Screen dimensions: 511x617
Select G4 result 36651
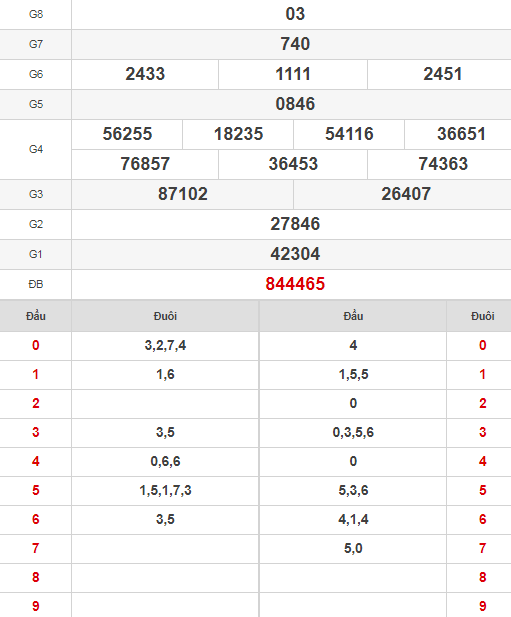[461, 134]
